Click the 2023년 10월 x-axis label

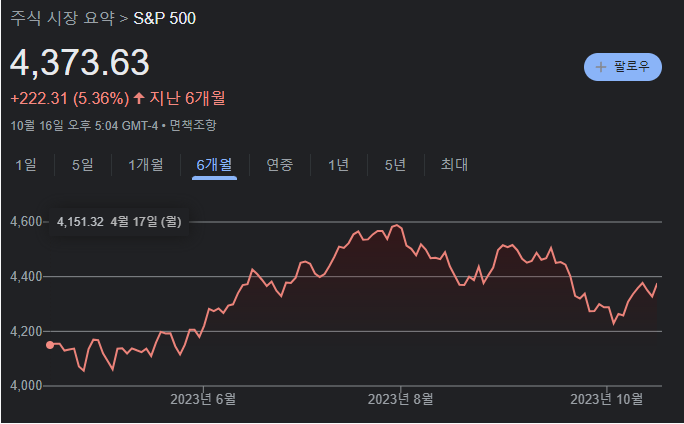click(607, 399)
